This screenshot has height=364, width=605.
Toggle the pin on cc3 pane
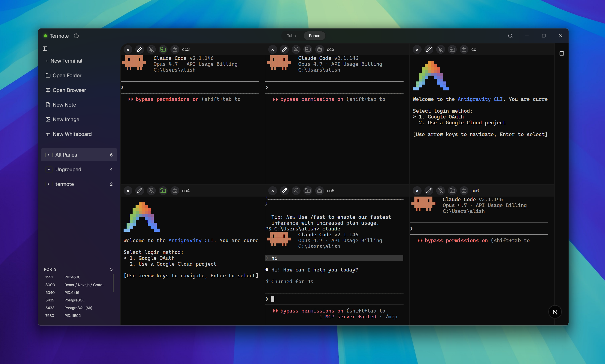[151, 50]
